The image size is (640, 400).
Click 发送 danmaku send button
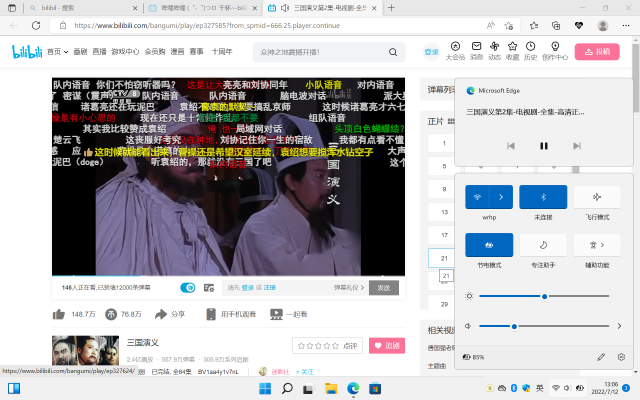384,288
